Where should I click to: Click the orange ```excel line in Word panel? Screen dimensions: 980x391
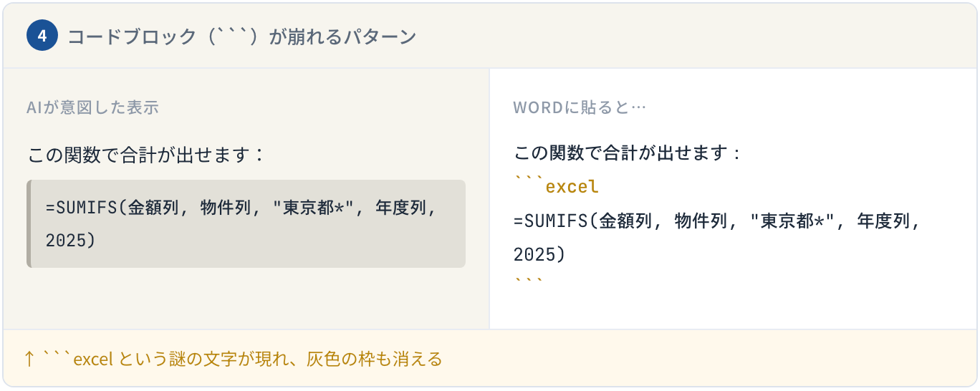557,187
